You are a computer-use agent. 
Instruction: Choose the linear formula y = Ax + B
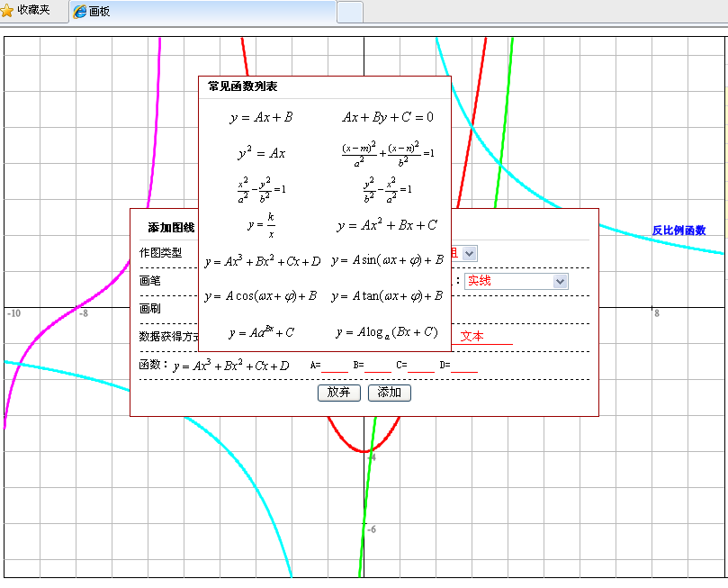261,117
